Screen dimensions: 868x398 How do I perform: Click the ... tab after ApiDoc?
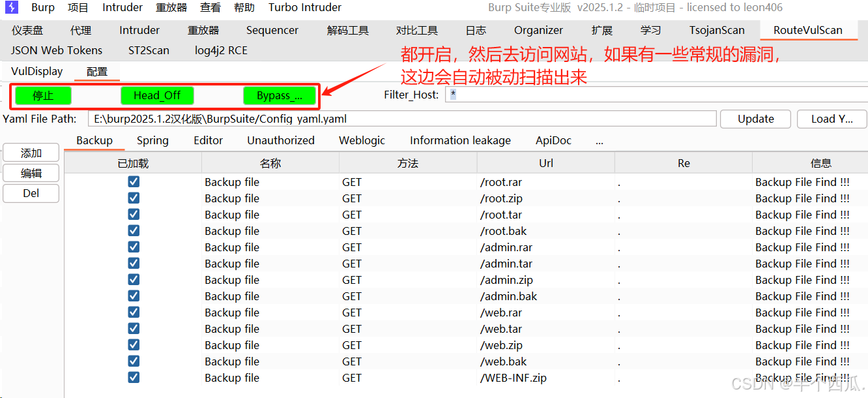pyautogui.click(x=600, y=140)
